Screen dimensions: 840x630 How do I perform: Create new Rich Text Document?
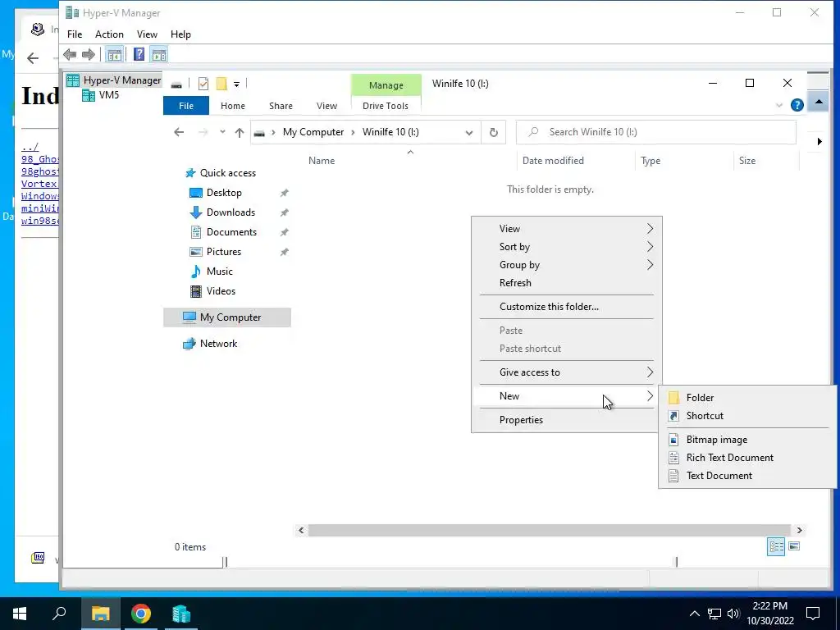[747, 458]
